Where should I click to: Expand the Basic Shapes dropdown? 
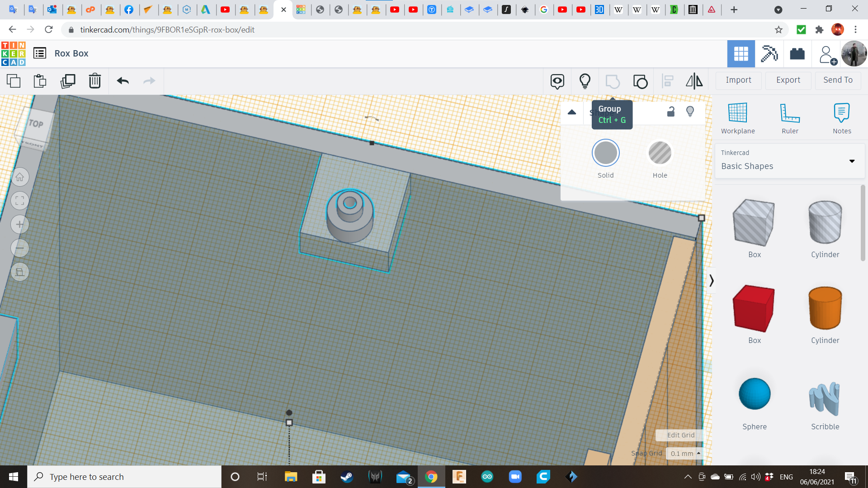852,161
